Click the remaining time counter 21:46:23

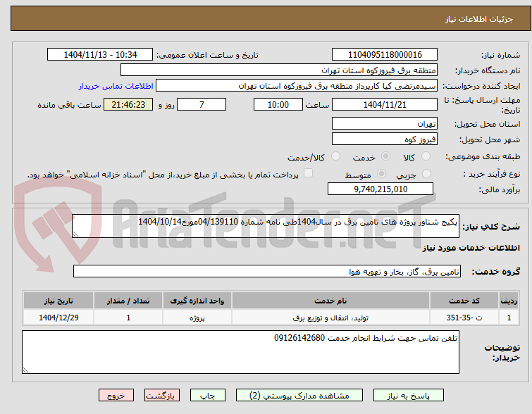coord(128,104)
